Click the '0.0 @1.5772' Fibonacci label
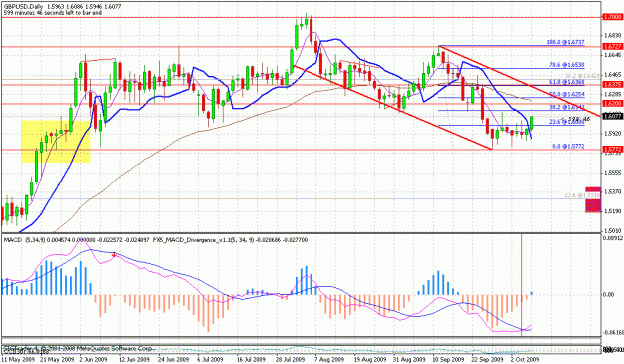The image size is (624, 364). 568,147
